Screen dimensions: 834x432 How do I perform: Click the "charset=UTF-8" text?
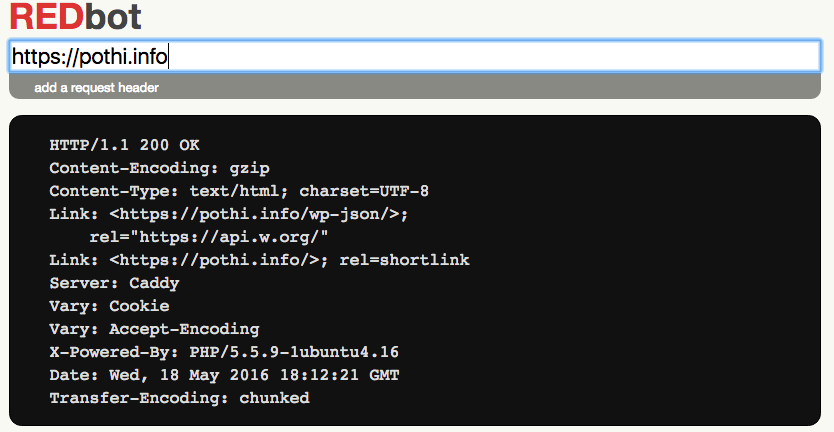click(364, 191)
